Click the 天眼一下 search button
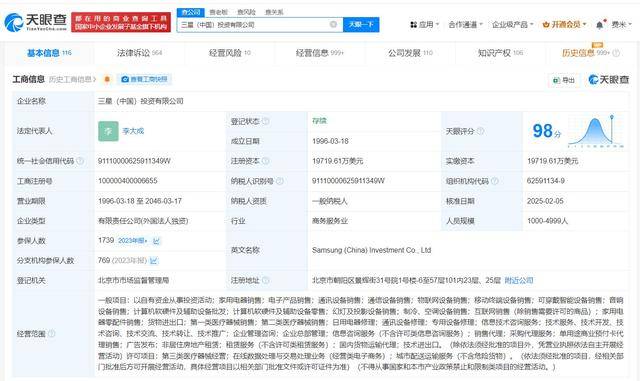This screenshot has width=640, height=381. pyautogui.click(x=361, y=25)
